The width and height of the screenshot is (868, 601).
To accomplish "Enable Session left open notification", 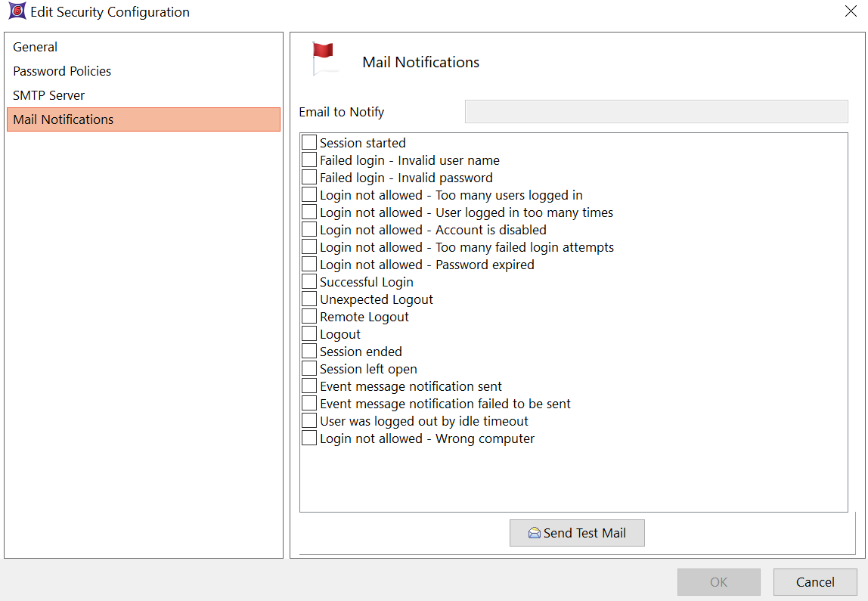I will tap(309, 368).
